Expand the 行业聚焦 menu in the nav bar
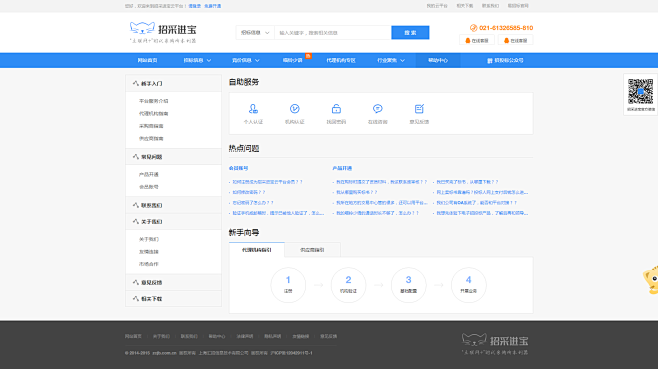The image size is (658, 369). point(391,60)
